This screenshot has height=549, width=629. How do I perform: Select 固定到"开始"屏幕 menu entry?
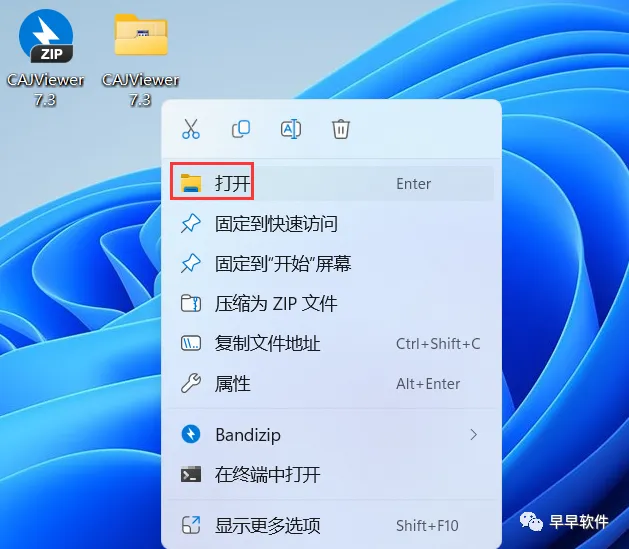(x=332, y=264)
